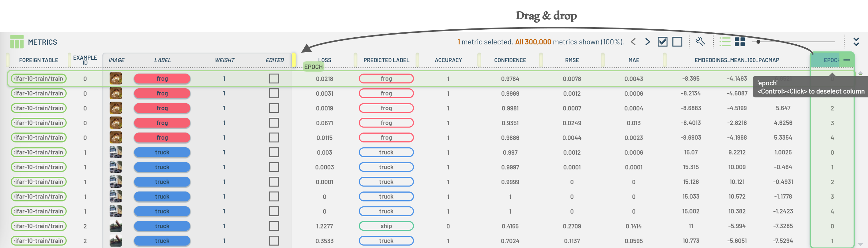Viewport: 868px width, 248px height.
Task: Tick the Edited checkbox in first truck row
Action: coord(274,152)
